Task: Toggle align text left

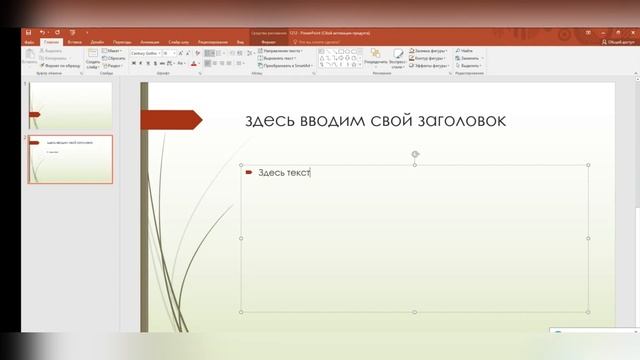Action: (x=208, y=64)
